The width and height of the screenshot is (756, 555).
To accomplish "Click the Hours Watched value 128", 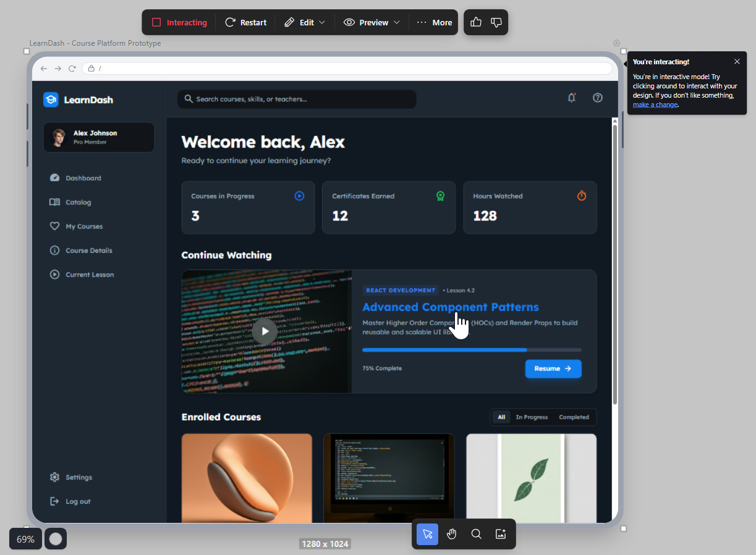I will click(x=485, y=216).
